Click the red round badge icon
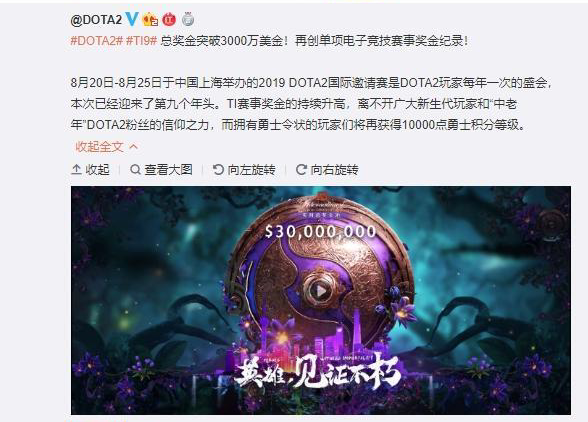The image size is (588, 422). coord(169,19)
